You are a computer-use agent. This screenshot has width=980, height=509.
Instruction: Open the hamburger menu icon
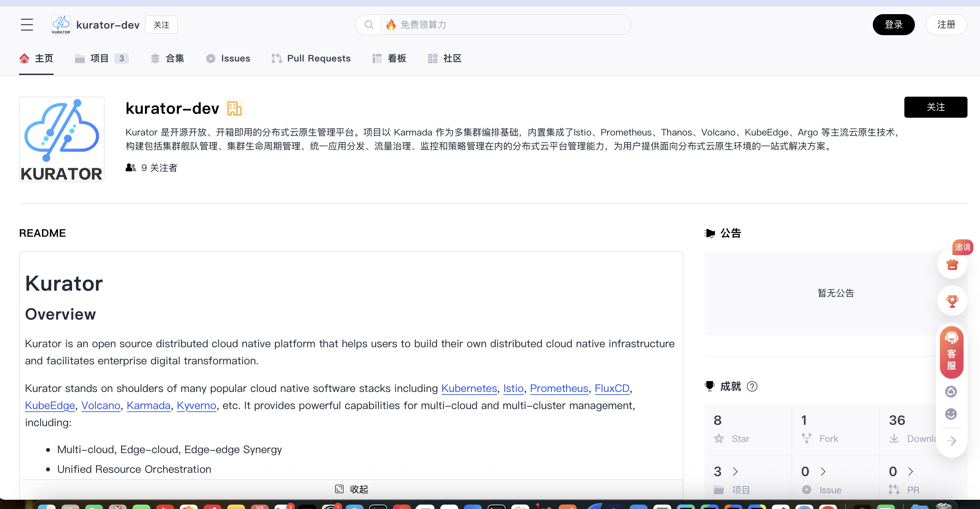click(27, 25)
